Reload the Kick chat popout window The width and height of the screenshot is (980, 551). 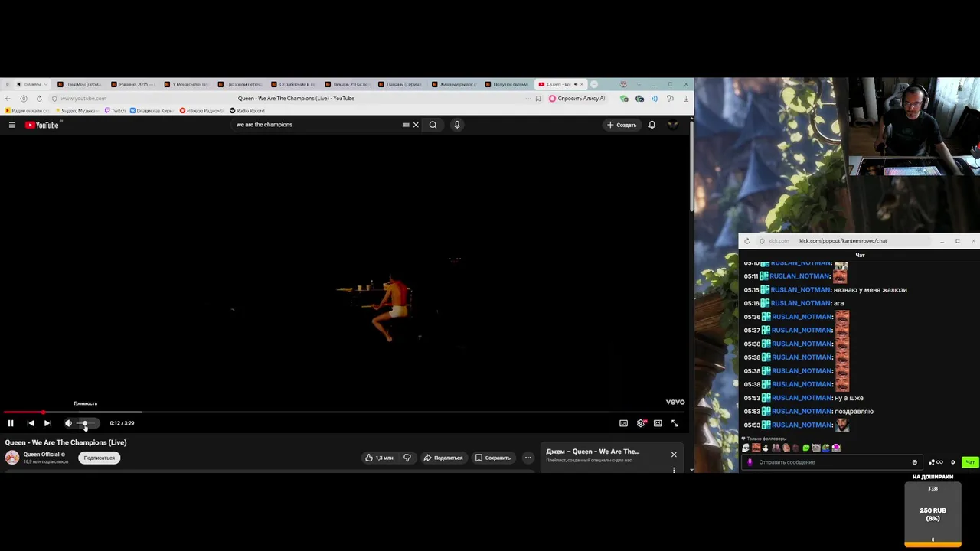coord(746,241)
